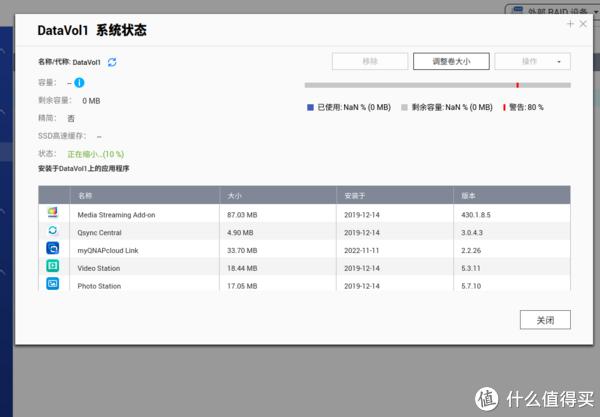
Task: Select the Qsync Central row name
Action: (x=99, y=233)
